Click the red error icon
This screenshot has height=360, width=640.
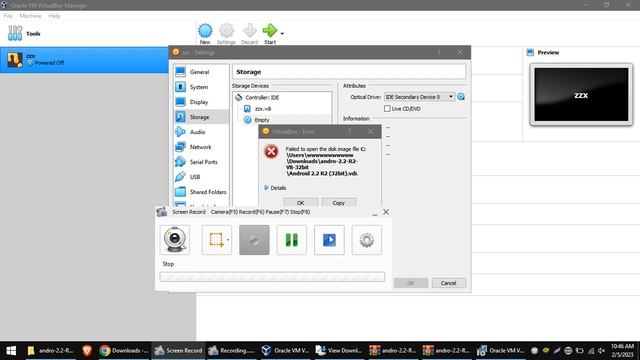click(x=271, y=151)
